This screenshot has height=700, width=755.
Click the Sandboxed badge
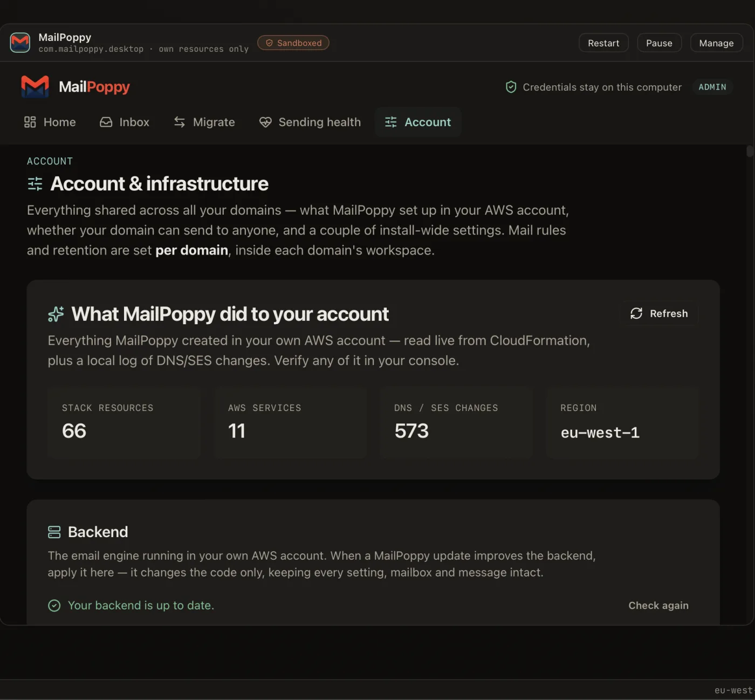pyautogui.click(x=293, y=43)
